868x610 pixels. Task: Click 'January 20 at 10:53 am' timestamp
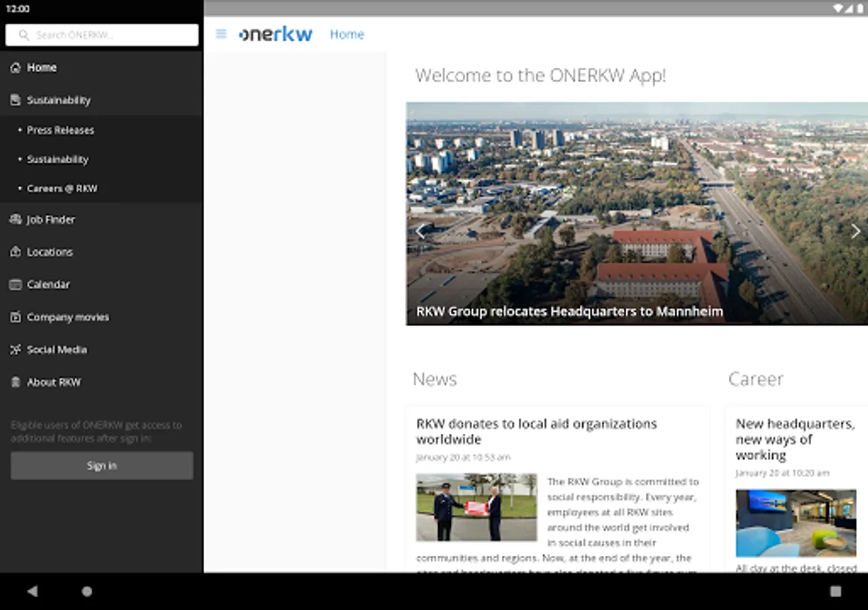pos(463,457)
